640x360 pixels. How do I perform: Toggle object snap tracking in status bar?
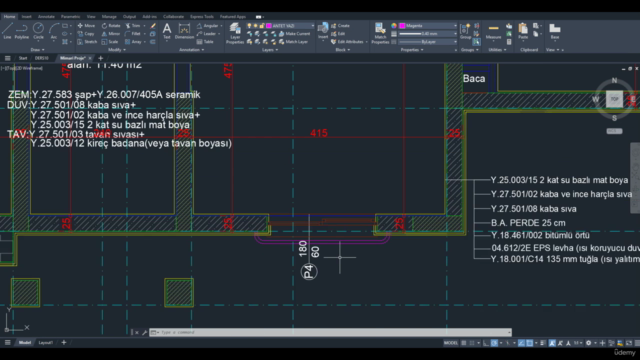(x=521, y=343)
